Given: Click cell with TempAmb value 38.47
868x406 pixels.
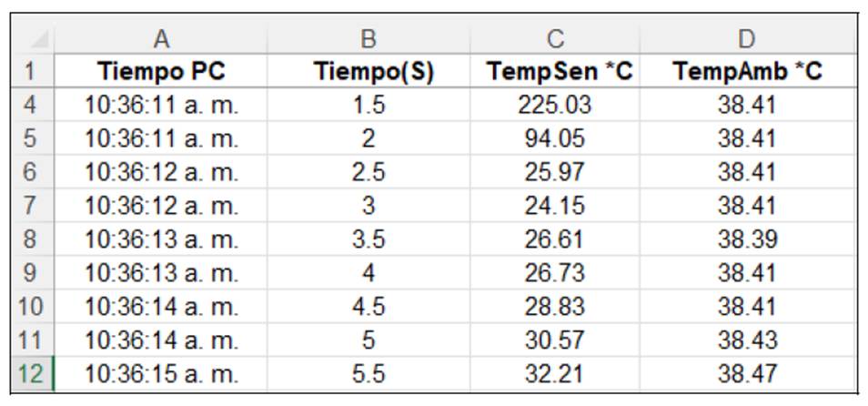Looking at the screenshot, I should (x=746, y=373).
